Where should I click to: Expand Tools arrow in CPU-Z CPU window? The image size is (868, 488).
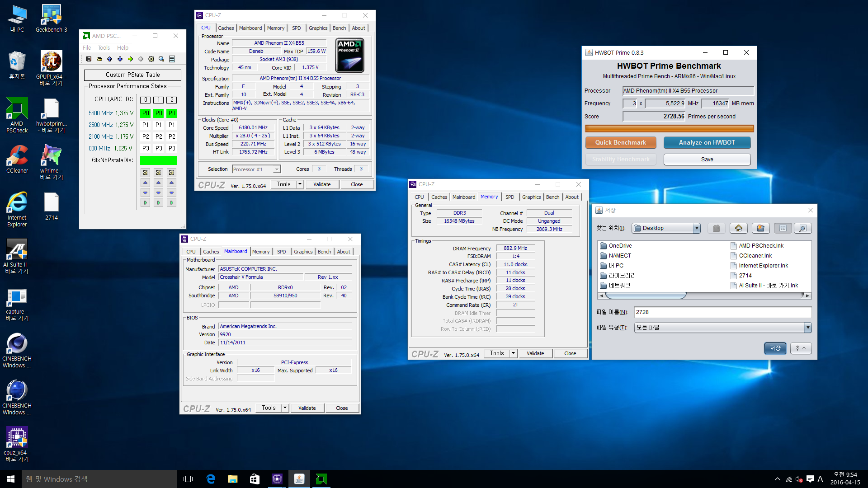click(x=299, y=184)
